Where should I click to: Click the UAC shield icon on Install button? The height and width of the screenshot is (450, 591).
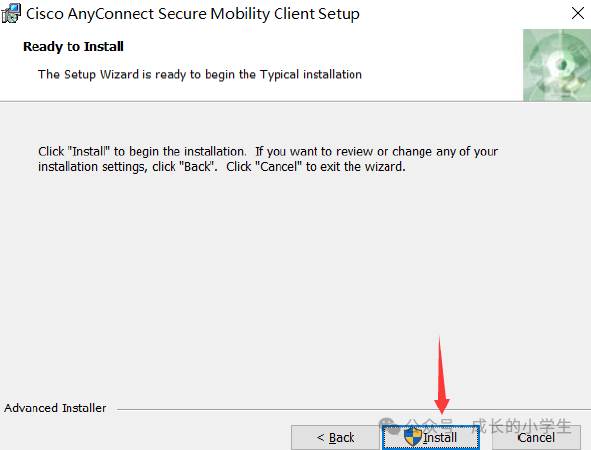point(413,437)
